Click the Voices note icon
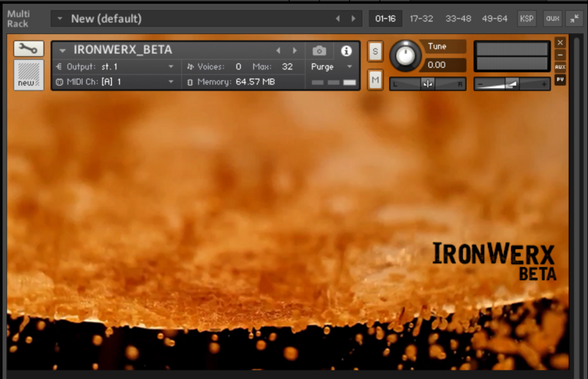Viewport: 588px width, 379px height. 190,67
